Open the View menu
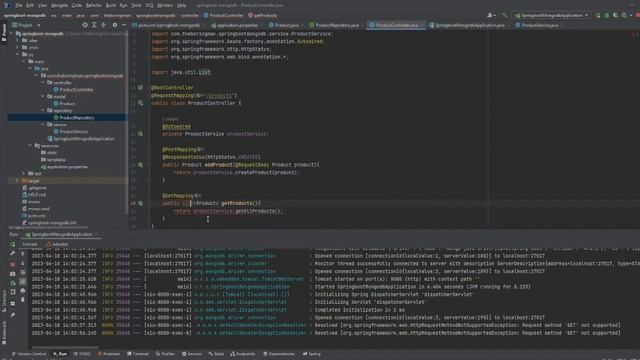The image size is (640, 360). point(42,6)
